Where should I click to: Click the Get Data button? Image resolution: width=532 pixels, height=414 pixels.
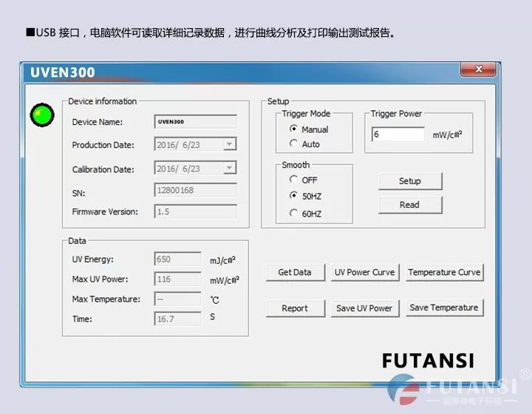coord(295,273)
